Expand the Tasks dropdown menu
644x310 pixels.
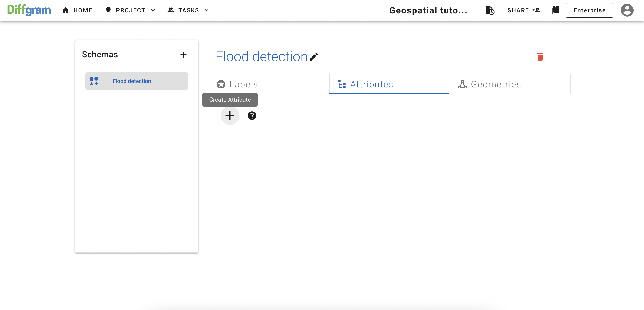tap(188, 10)
